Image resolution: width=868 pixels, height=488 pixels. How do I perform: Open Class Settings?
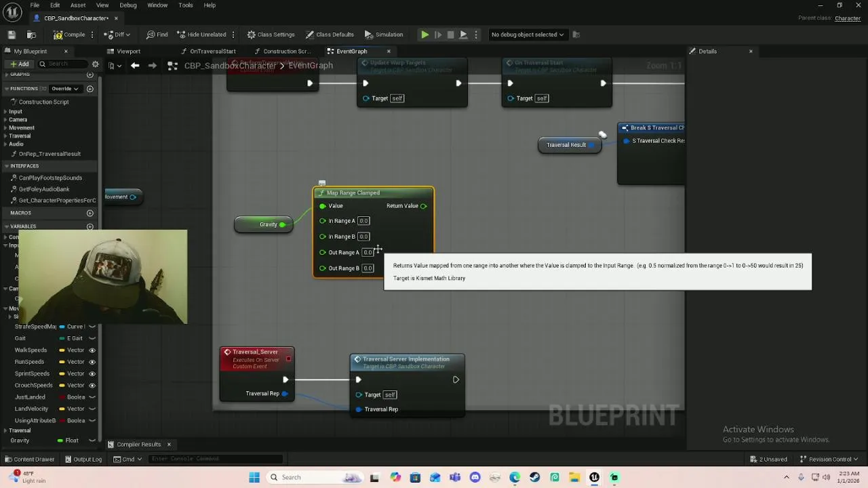pos(271,35)
